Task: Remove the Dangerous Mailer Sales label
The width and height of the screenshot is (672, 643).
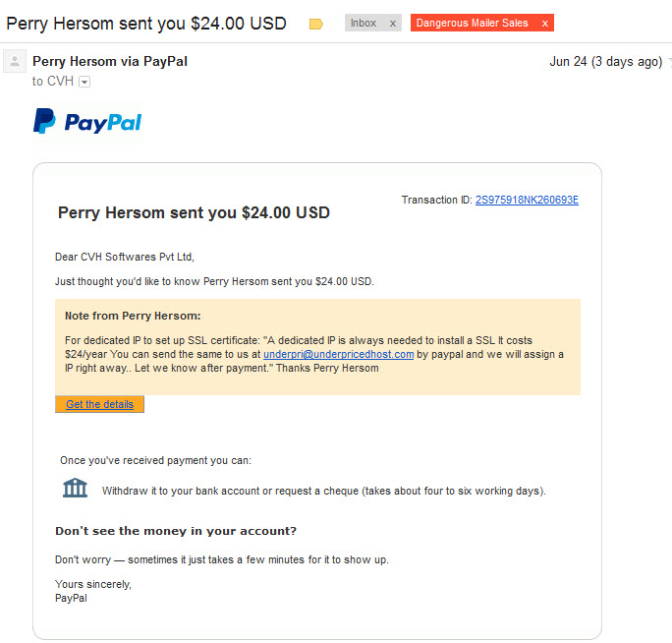Action: pos(545,23)
